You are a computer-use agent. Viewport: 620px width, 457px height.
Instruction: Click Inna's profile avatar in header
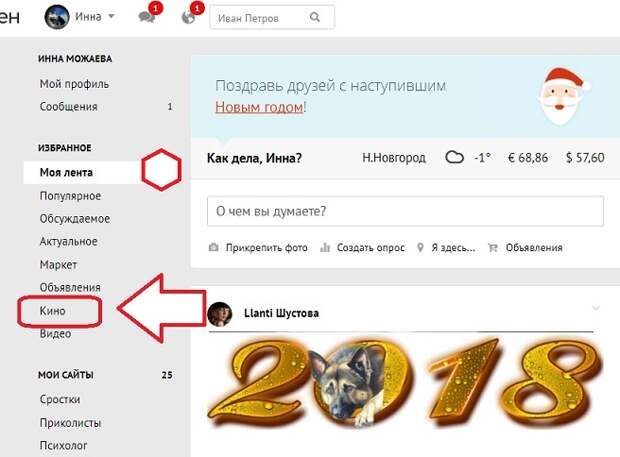(x=57, y=17)
